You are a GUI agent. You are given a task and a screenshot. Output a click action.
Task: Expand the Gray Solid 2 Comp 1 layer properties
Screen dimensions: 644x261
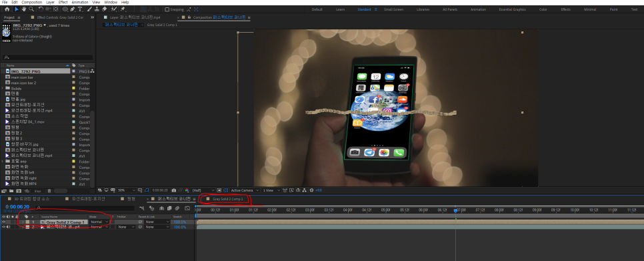pos(23,222)
